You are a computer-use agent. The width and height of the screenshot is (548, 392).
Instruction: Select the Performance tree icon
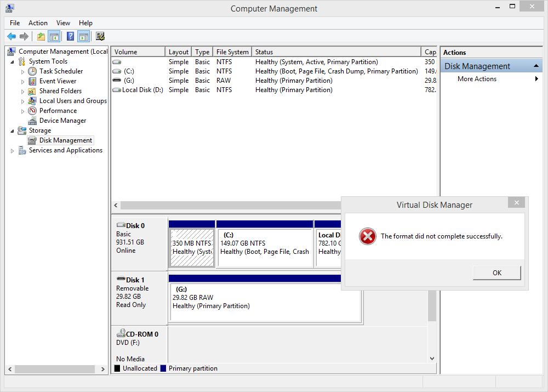32,110
